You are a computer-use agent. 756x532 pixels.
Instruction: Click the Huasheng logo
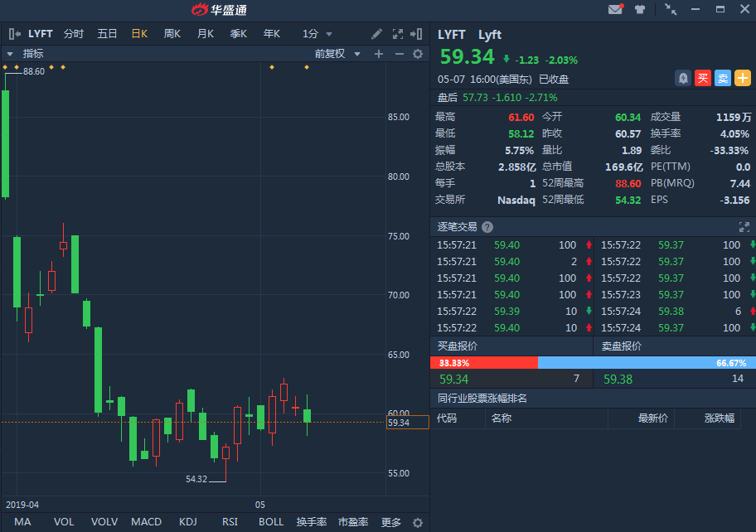[x=220, y=10]
